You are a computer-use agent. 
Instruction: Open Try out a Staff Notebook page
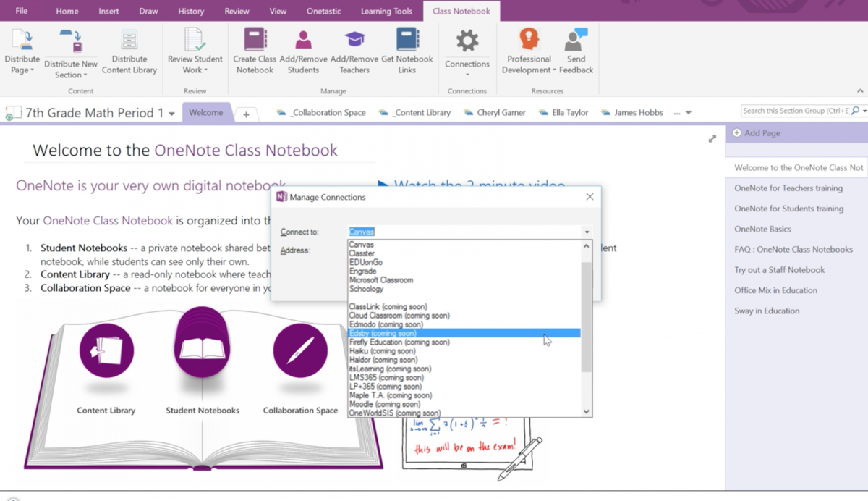(x=779, y=270)
